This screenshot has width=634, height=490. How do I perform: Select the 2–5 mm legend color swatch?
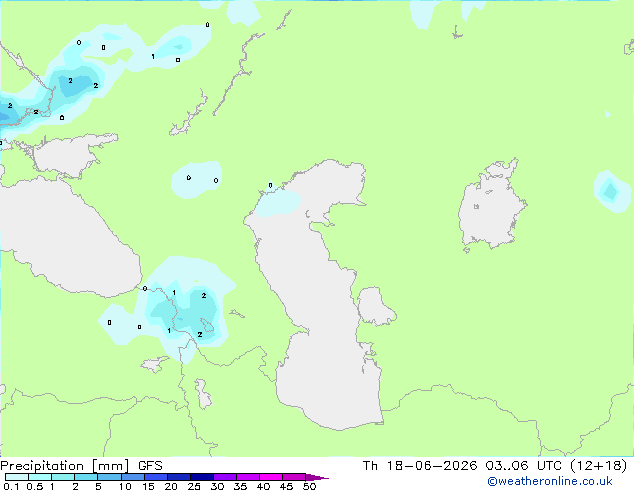pyautogui.click(x=86, y=477)
